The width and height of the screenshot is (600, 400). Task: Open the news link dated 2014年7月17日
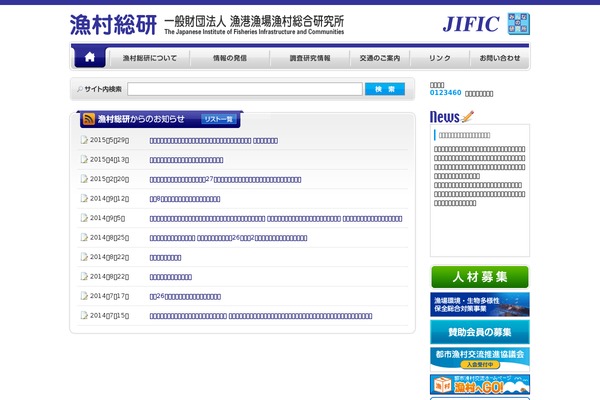pos(185,297)
